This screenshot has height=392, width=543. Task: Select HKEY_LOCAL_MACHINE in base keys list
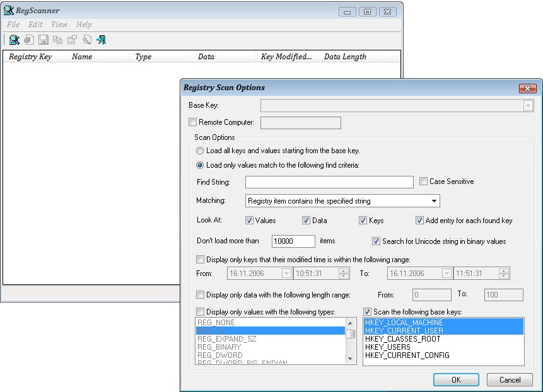pos(443,323)
